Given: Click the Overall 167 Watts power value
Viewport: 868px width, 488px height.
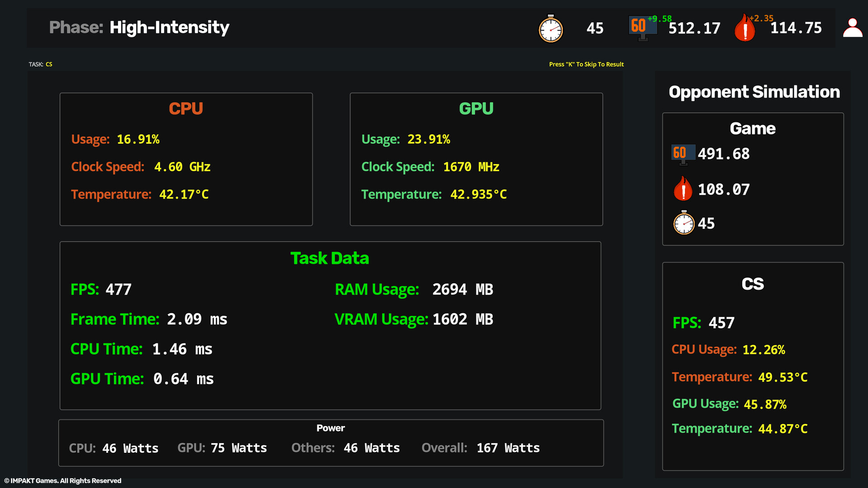Looking at the screenshot, I should tap(508, 448).
